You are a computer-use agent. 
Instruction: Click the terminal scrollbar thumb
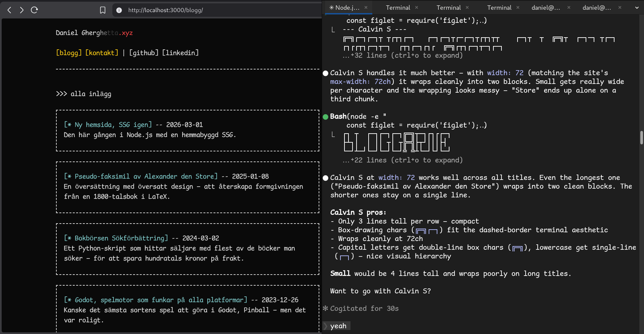point(641,138)
